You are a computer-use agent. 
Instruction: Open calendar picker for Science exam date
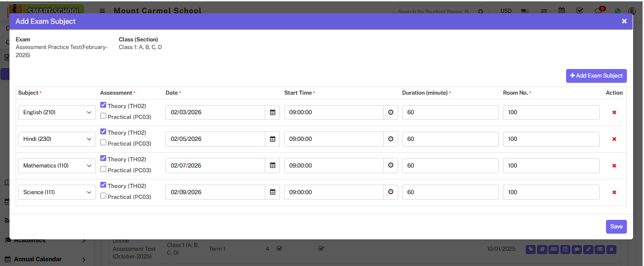tap(272, 192)
